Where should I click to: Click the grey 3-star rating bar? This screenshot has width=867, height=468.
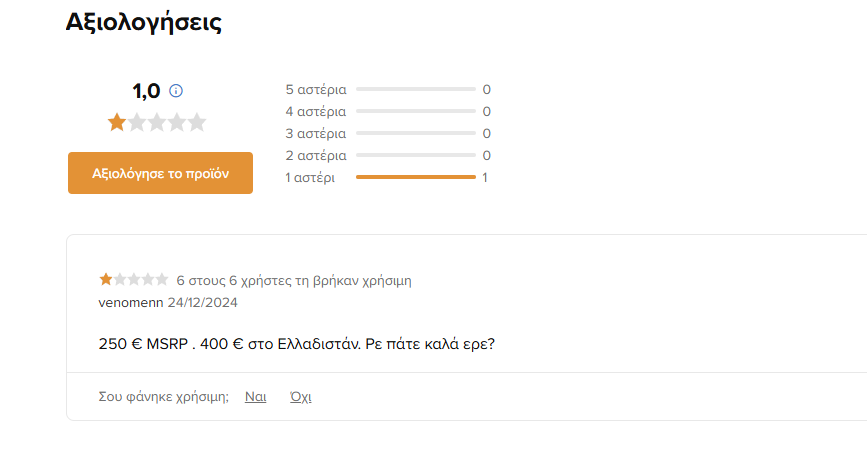416,133
